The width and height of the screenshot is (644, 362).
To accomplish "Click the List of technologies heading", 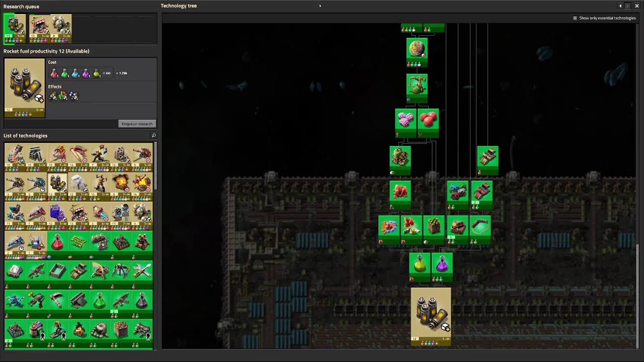I will pyautogui.click(x=25, y=136).
